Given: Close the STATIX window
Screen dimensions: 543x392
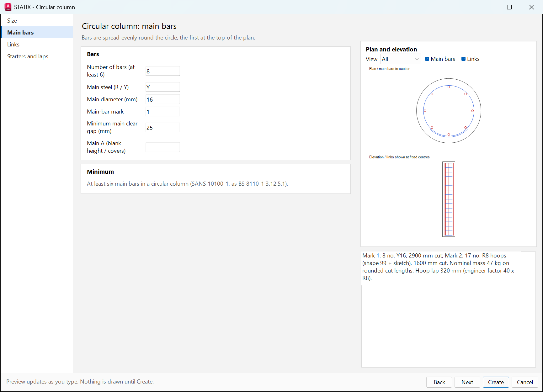Looking at the screenshot, I should [531, 7].
